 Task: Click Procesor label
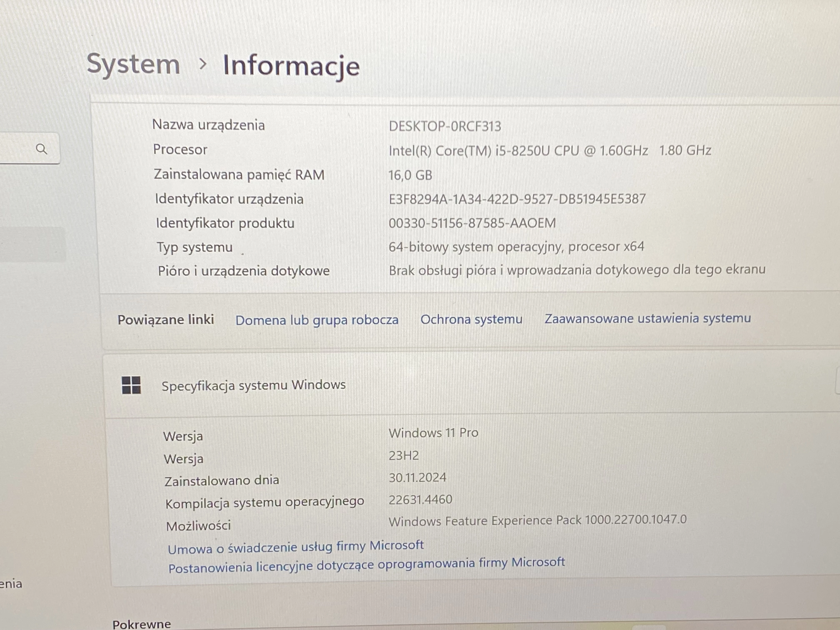pyautogui.click(x=180, y=150)
